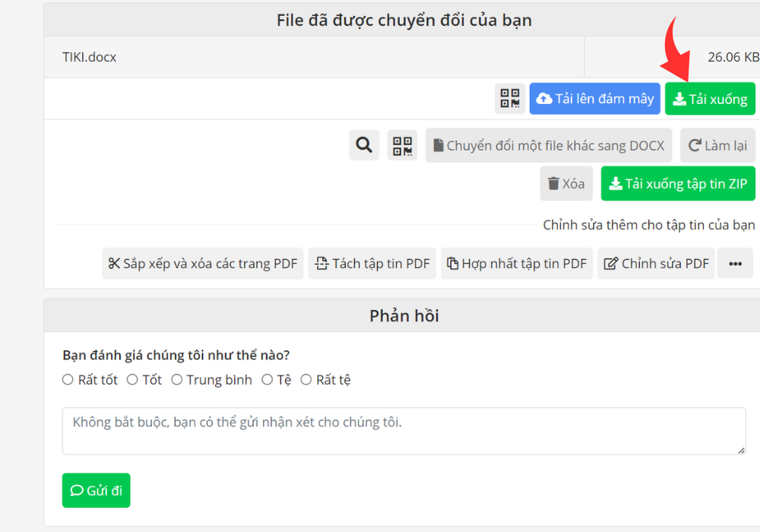
Task: Click Chỉnh sửa thêm cho tập tin label
Action: [648, 225]
